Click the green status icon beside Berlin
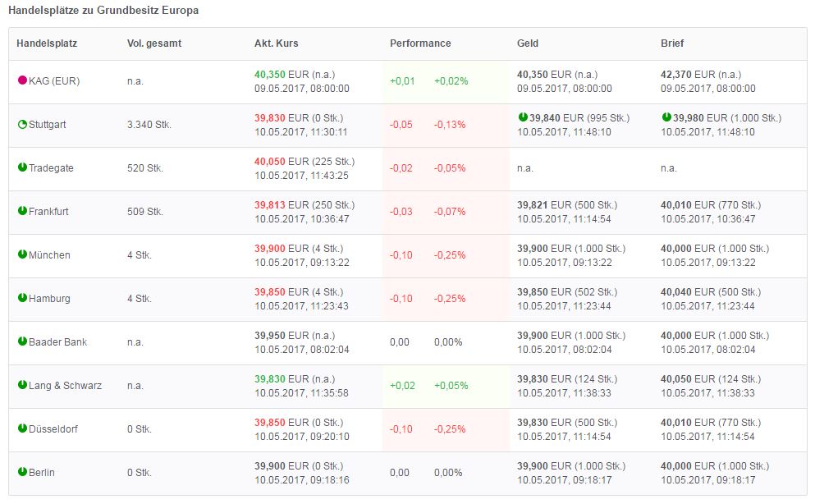This screenshot has width=815, height=504. pos(22,471)
